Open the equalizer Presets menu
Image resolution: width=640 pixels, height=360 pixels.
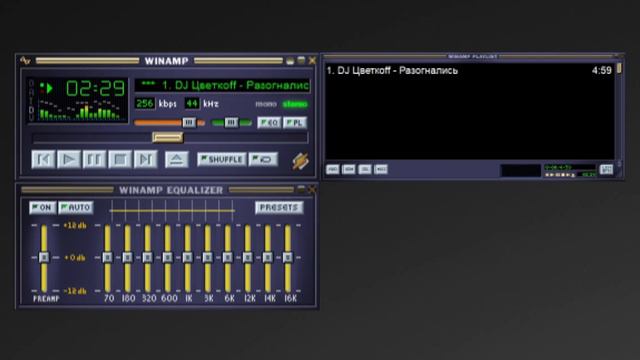(x=279, y=208)
